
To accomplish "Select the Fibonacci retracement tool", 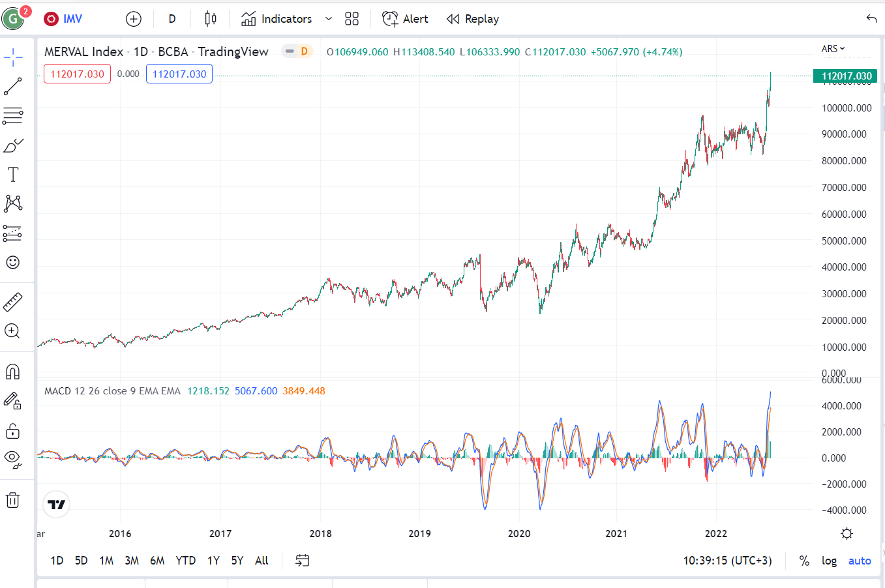I will pyautogui.click(x=13, y=116).
